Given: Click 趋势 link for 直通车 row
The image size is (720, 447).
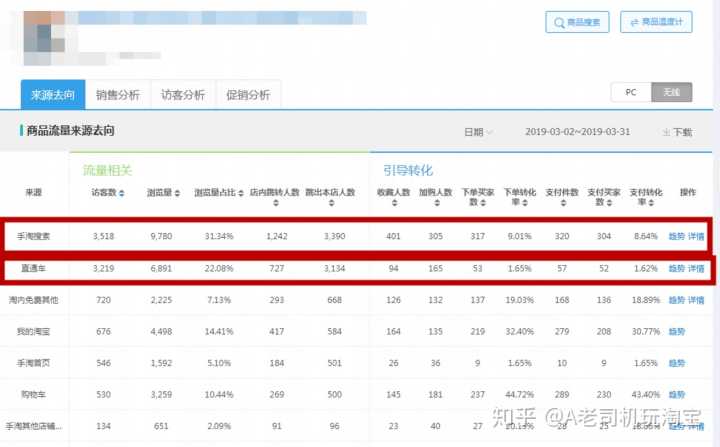Looking at the screenshot, I should (677, 268).
